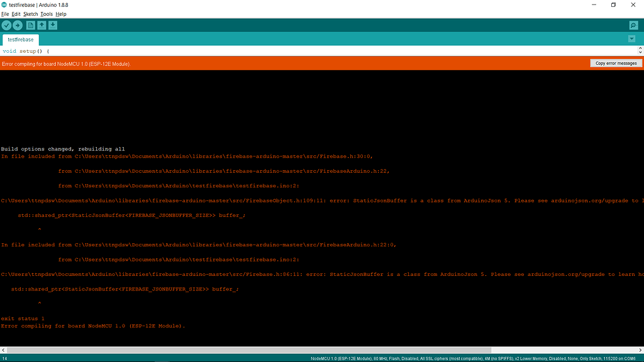Click the Verify checkmark icon

tap(6, 25)
